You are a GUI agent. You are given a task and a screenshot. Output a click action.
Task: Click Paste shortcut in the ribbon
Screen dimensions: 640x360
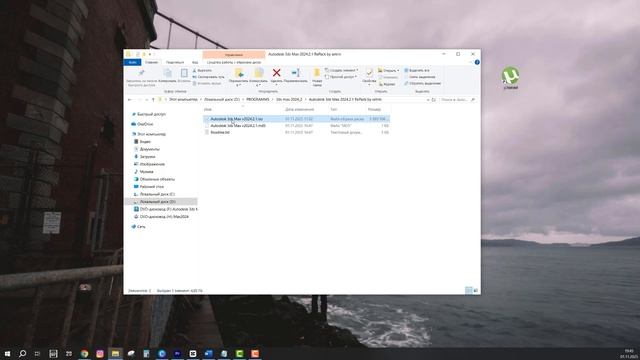[207, 83]
